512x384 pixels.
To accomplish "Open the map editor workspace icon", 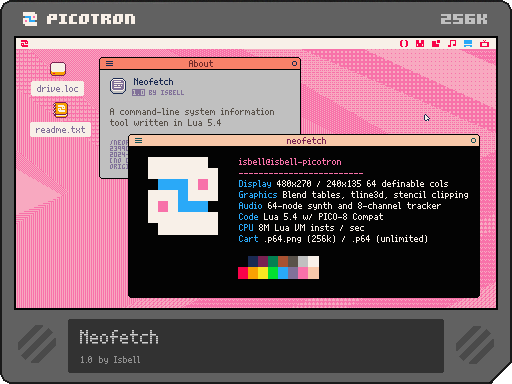I will tap(436, 44).
